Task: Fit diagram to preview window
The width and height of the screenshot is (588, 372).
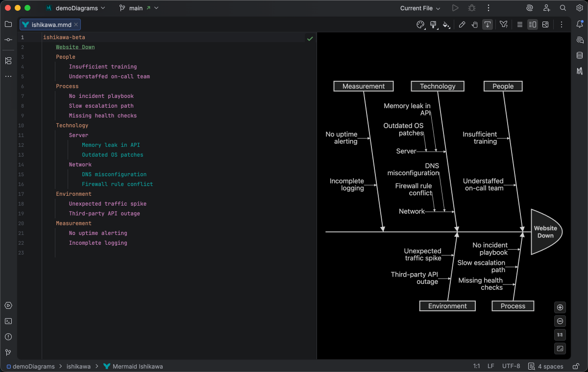Action: [x=560, y=349]
